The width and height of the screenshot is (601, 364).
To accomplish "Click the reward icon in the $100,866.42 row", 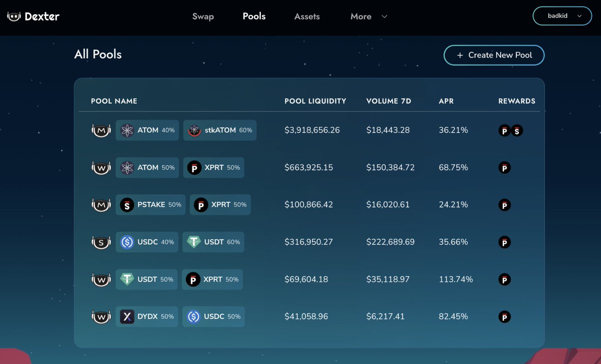I will point(505,205).
